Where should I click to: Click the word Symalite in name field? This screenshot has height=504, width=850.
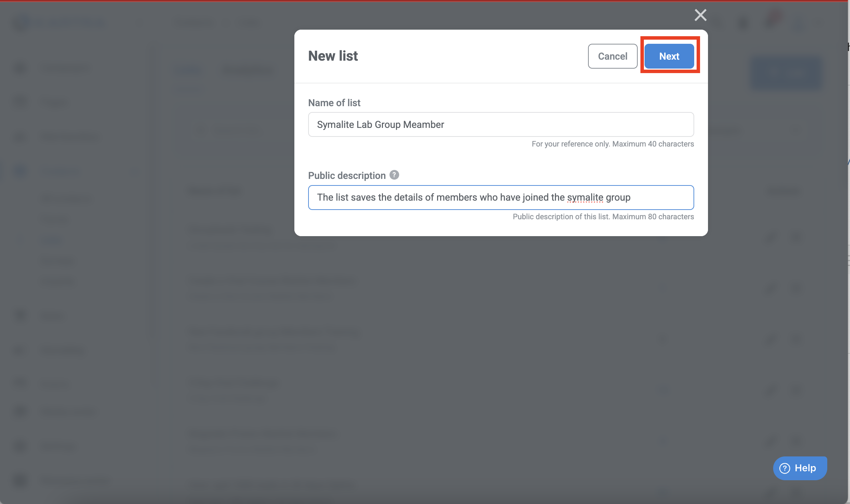point(335,124)
